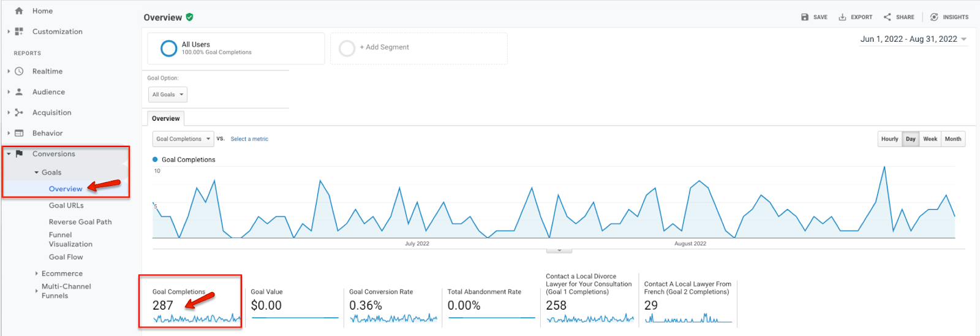Click the Home navigation label
Image resolution: width=980 pixels, height=336 pixels.
point(42,11)
